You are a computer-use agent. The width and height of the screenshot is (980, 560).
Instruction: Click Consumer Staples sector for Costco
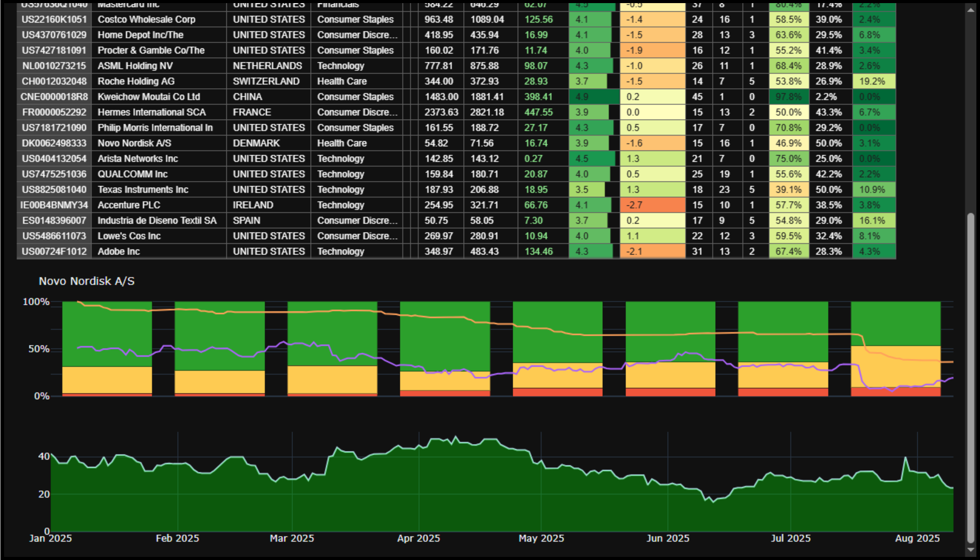click(357, 20)
